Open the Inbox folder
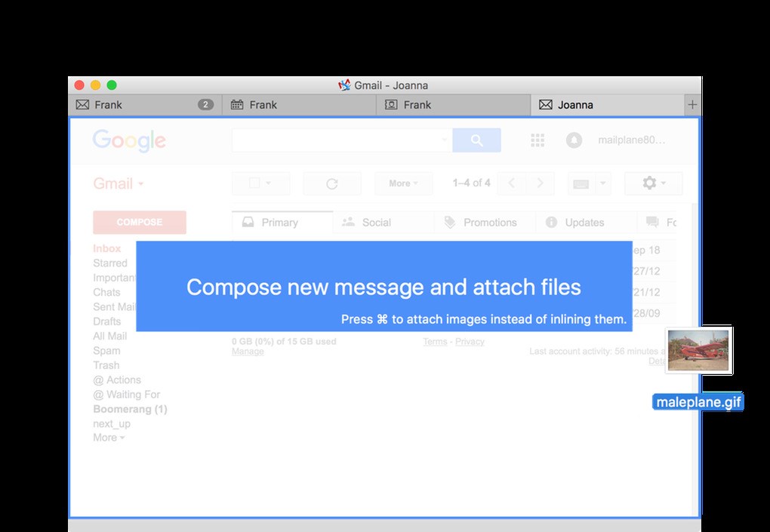Image resolution: width=770 pixels, height=532 pixels. click(x=107, y=248)
